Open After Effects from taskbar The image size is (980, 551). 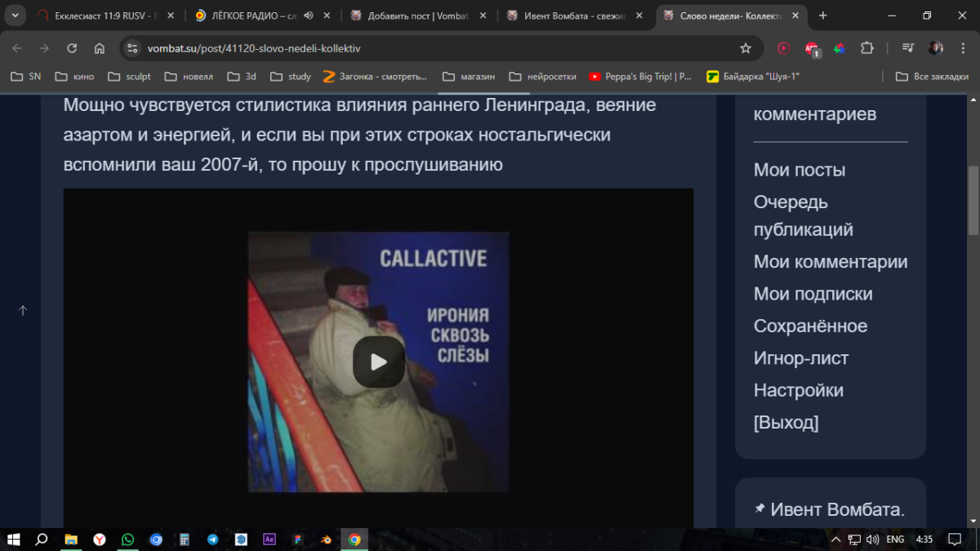(269, 540)
